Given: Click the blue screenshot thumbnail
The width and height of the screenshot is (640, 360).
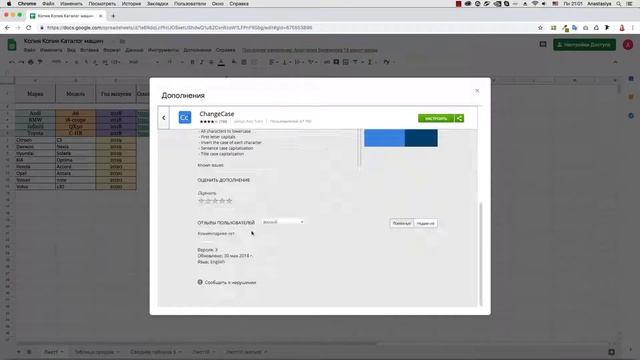Looking at the screenshot, I should point(400,138).
